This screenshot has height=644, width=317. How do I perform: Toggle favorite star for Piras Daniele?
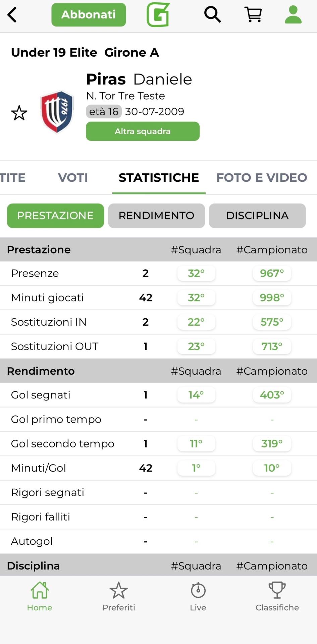19,113
